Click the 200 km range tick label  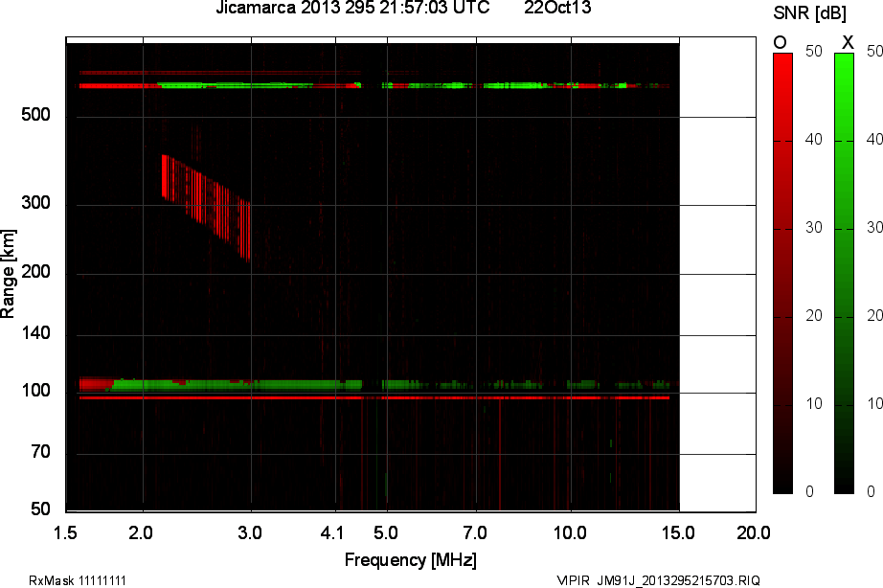click(35, 272)
